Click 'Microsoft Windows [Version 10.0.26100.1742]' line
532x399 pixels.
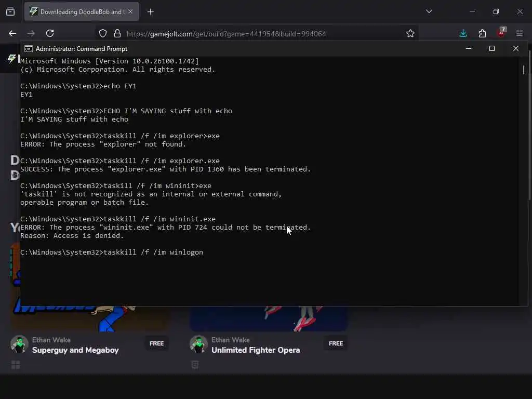[110, 61]
